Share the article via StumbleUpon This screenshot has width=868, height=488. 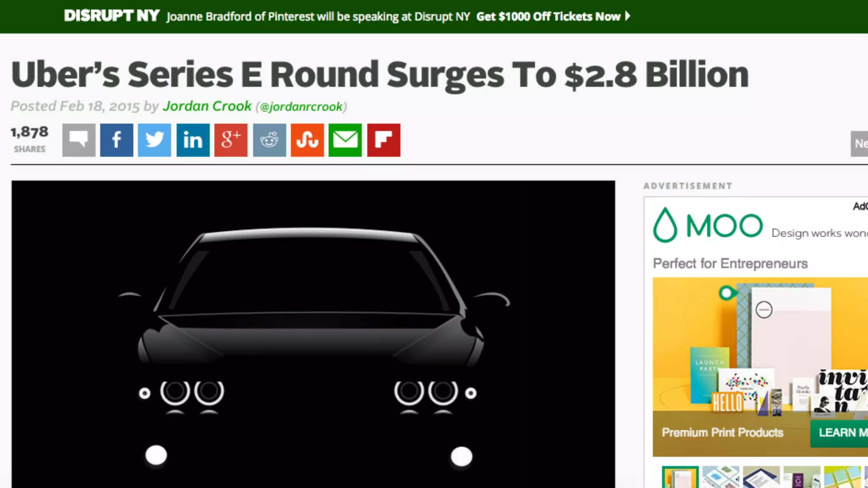click(x=307, y=140)
